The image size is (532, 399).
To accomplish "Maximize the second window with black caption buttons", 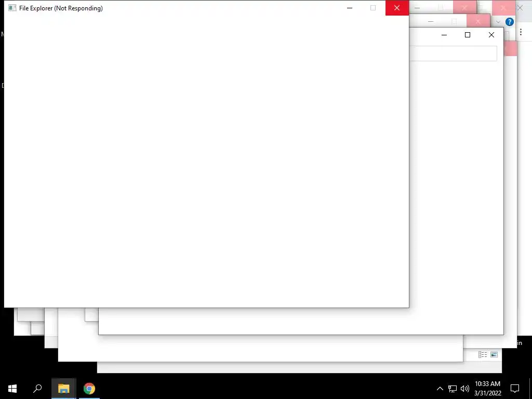I will [x=468, y=35].
